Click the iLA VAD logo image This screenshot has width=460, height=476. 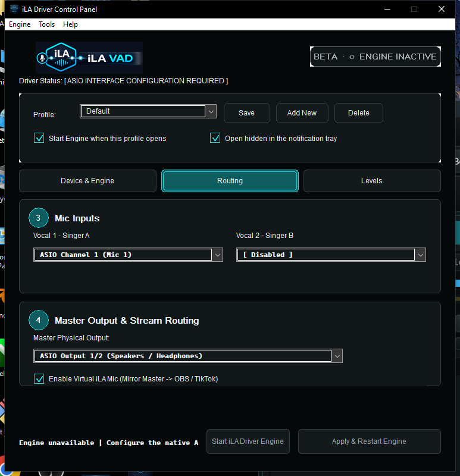[89, 58]
